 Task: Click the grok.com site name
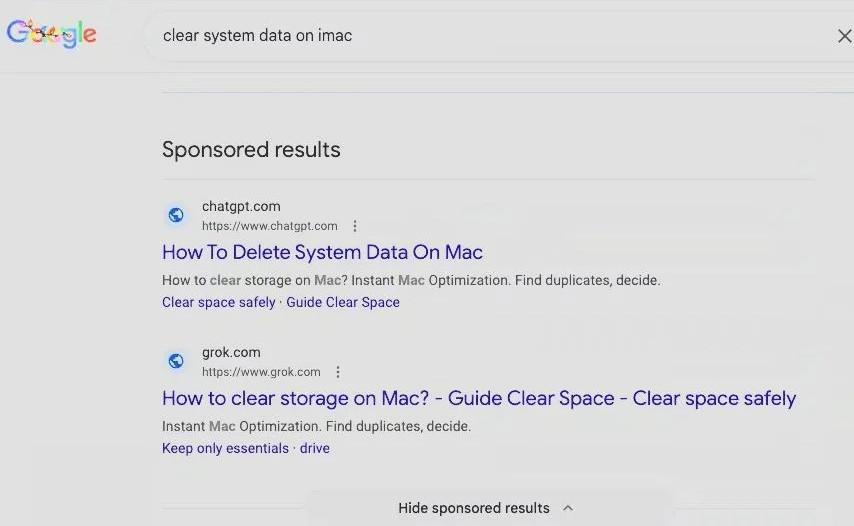point(231,352)
